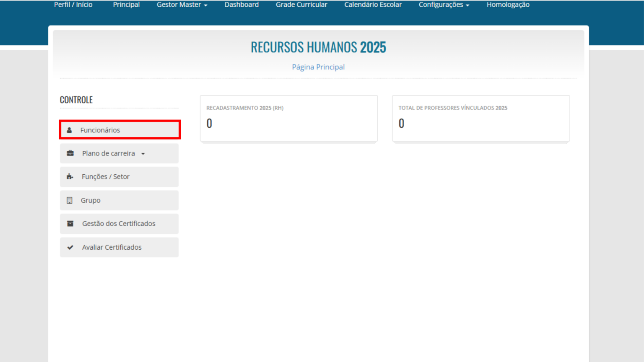644x362 pixels.
Task: Click the Página Principal link
Action: pos(318,67)
